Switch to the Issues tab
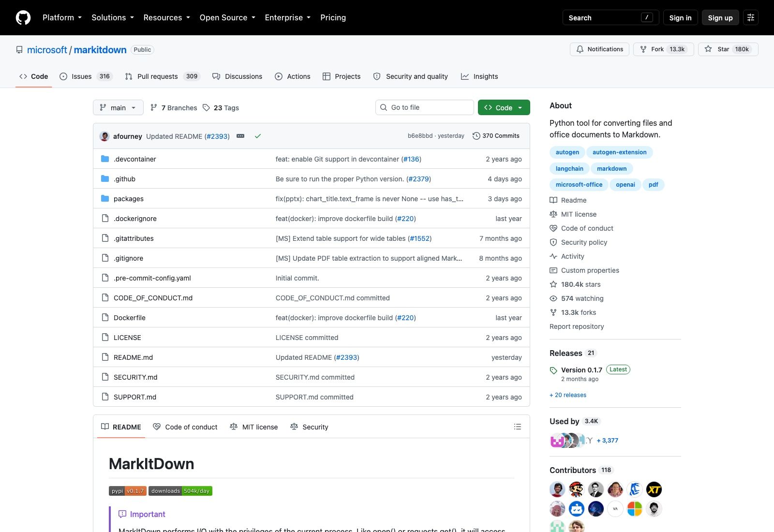The height and width of the screenshot is (532, 774). [86, 76]
